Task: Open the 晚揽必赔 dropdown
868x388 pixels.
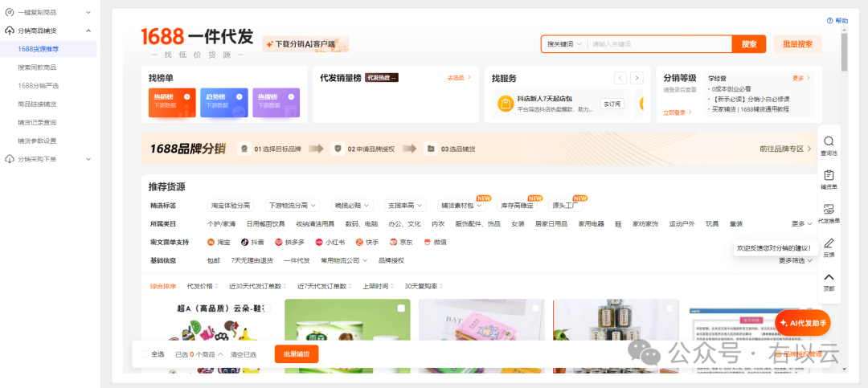Action: point(352,206)
